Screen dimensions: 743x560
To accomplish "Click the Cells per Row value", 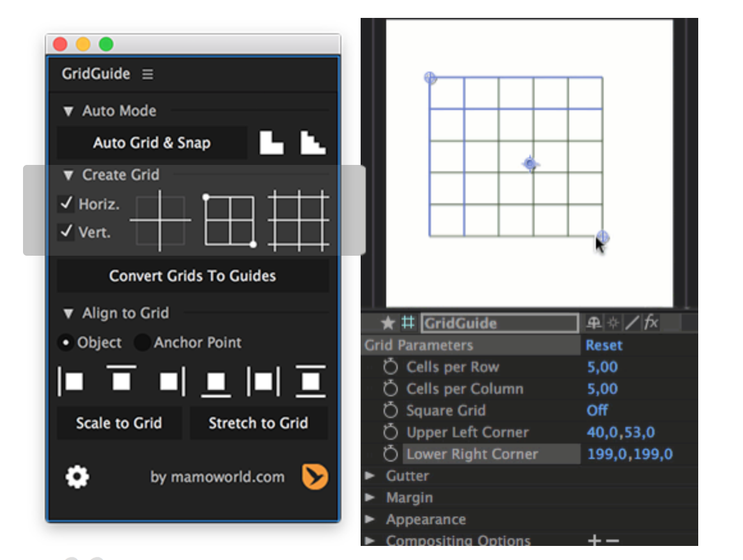I will point(602,367).
